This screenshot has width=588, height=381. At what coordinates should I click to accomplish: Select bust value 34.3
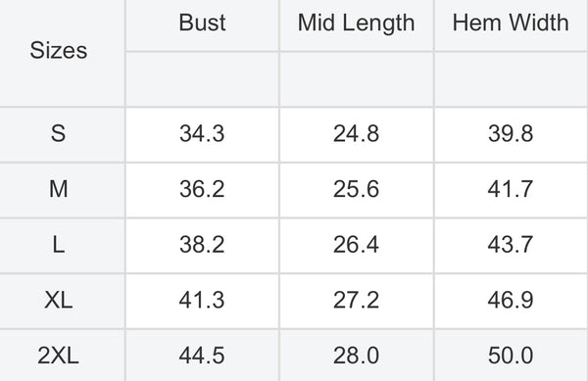(202, 133)
